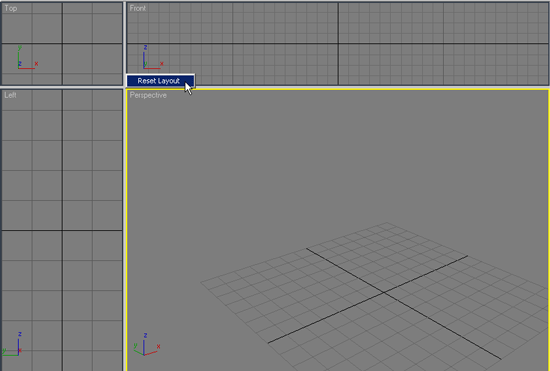The height and width of the screenshot is (371, 550).
Task: Click the axis tripod in the Perspective viewport
Action: pyautogui.click(x=147, y=345)
